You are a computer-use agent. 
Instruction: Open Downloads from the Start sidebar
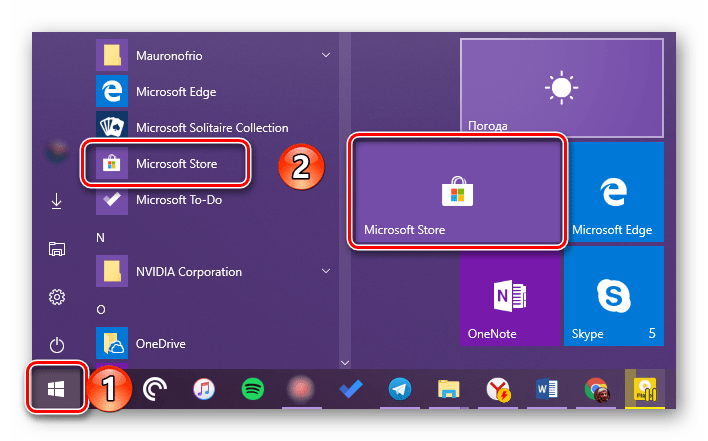tap(56, 201)
